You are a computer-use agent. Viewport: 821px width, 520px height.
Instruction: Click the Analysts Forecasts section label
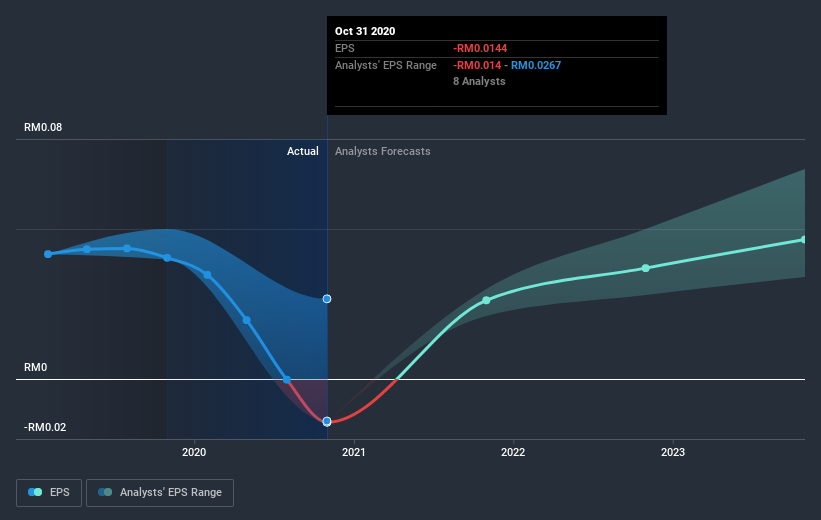click(383, 151)
